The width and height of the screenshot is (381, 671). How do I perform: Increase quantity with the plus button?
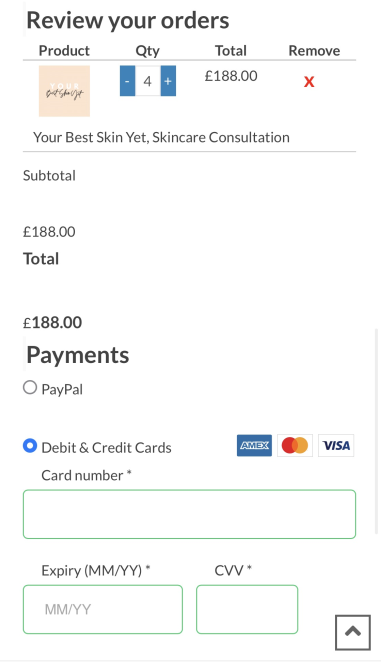coord(168,81)
